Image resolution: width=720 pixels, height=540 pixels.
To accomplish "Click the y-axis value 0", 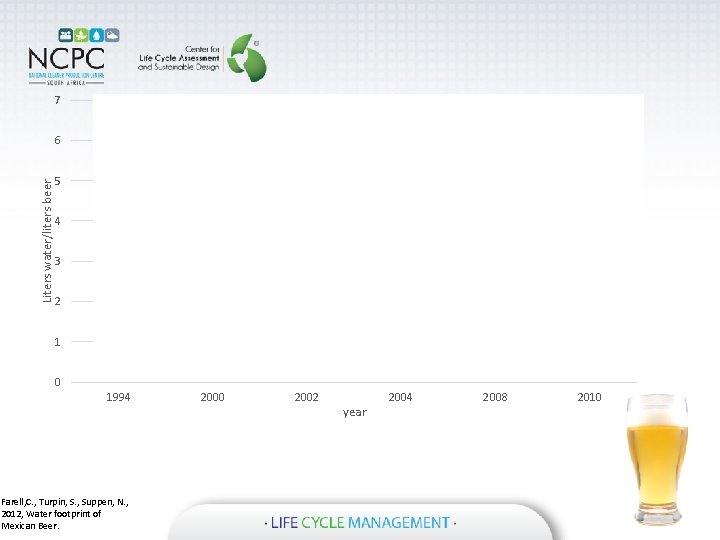I will 57,382.
